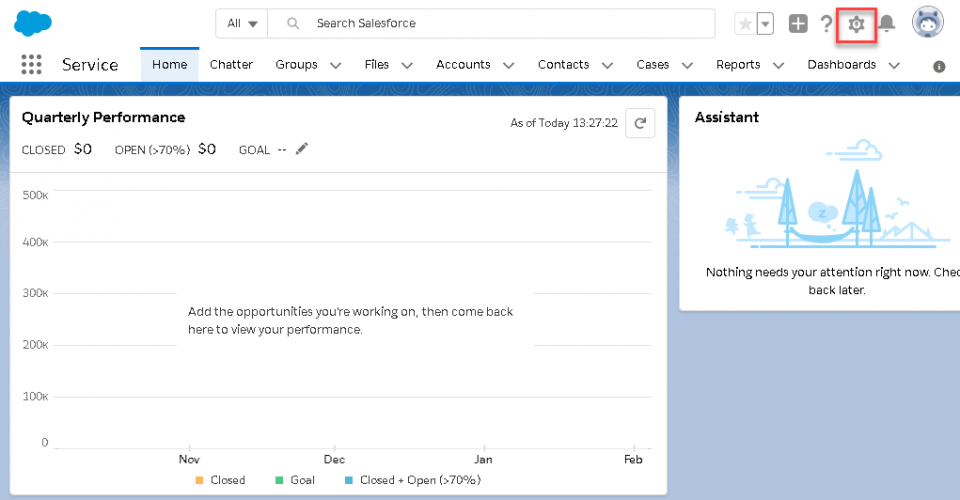
Task: Expand the favorites list dropdown arrow
Action: coord(765,24)
